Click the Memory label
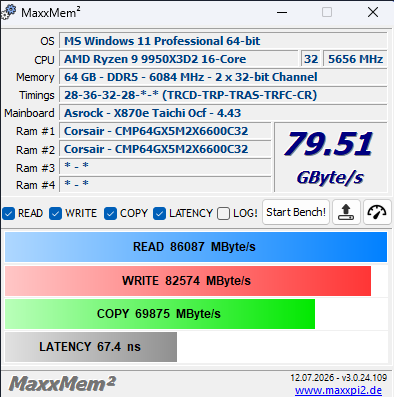The image size is (394, 397). pos(35,77)
